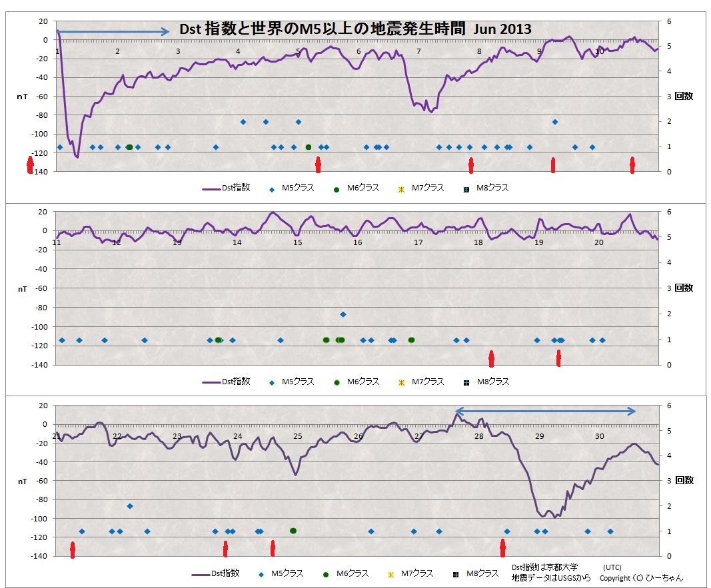This screenshot has width=711, height=588.
Task: Click the nT axis label in middle chart
Action: click(22, 289)
